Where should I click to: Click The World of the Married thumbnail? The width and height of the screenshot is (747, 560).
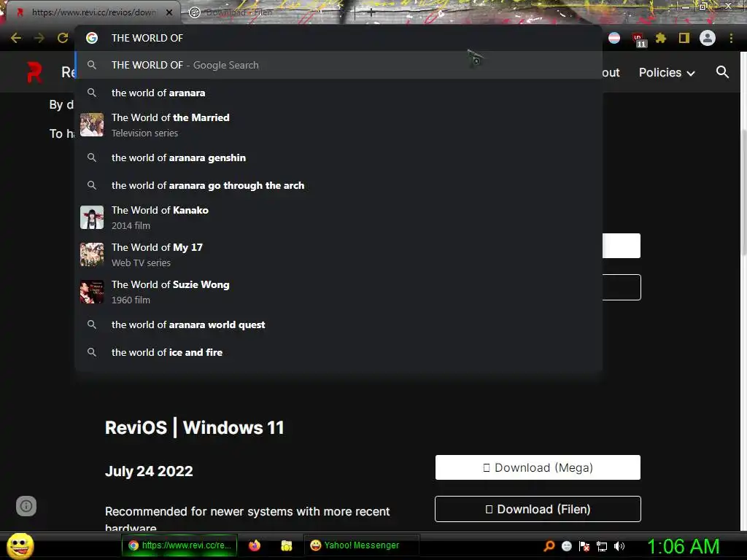92,125
